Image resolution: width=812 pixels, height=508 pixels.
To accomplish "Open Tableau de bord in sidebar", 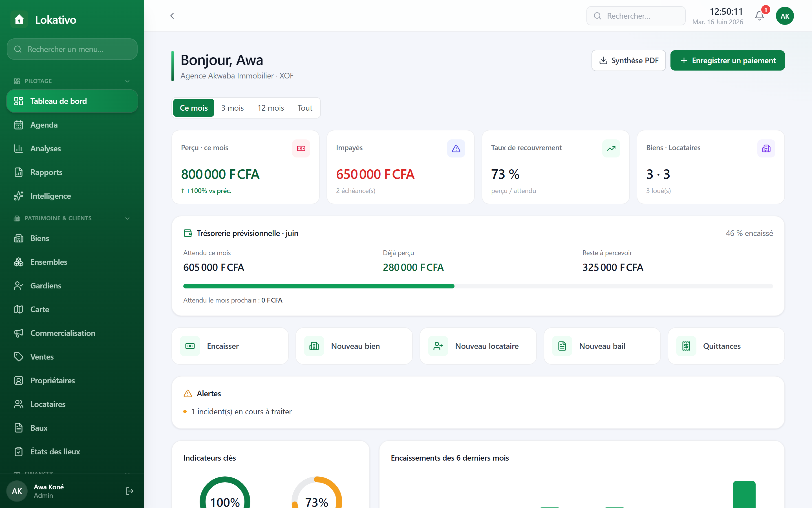I will pos(72,101).
